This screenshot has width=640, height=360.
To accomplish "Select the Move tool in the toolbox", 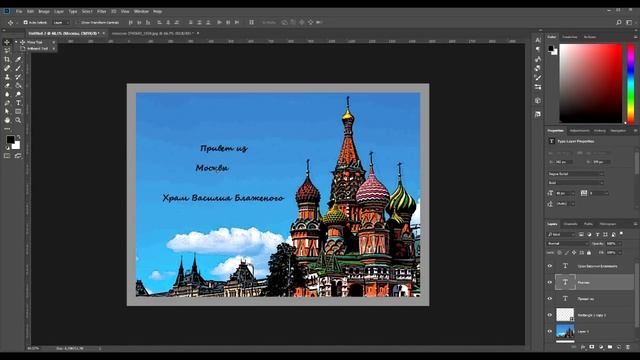I will coord(7,42).
